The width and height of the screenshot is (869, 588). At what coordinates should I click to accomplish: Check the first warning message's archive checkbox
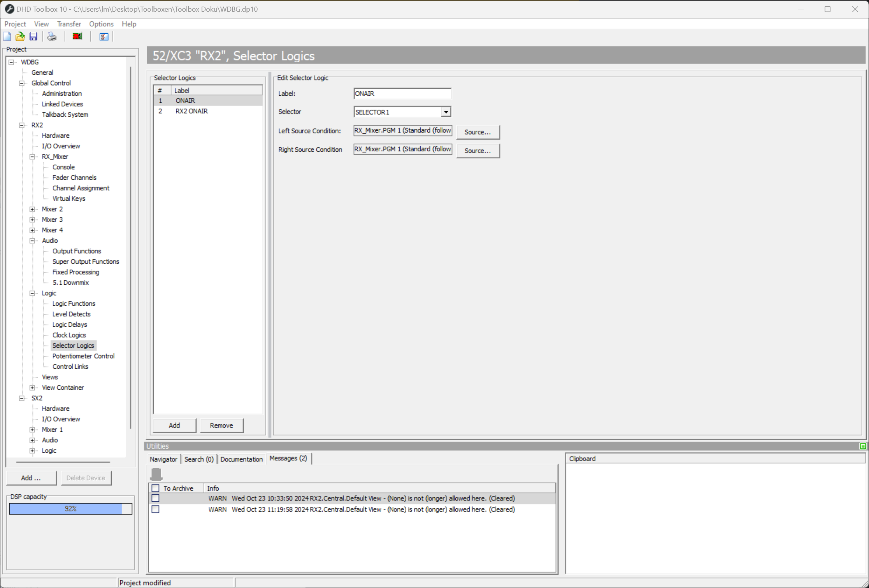(156, 498)
